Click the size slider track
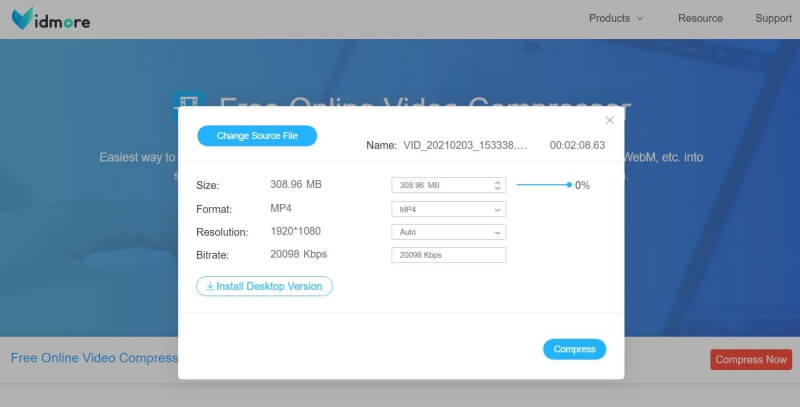Screen dimensions: 800x407 541,185
